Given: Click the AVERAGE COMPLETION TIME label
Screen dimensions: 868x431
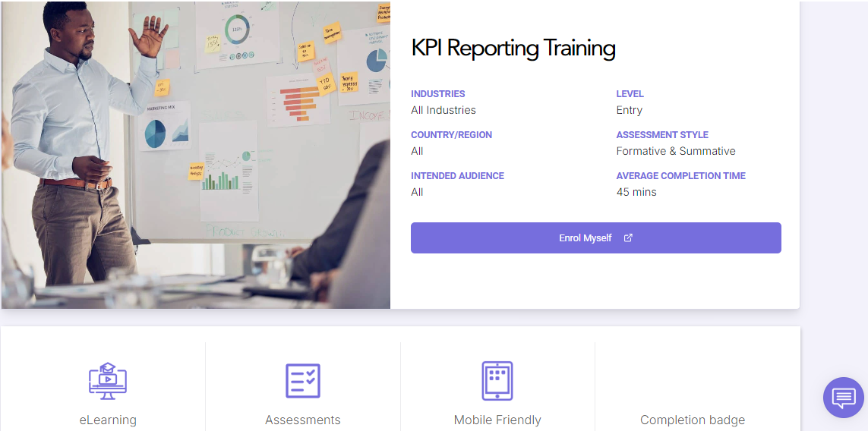Looking at the screenshot, I should click(x=681, y=176).
